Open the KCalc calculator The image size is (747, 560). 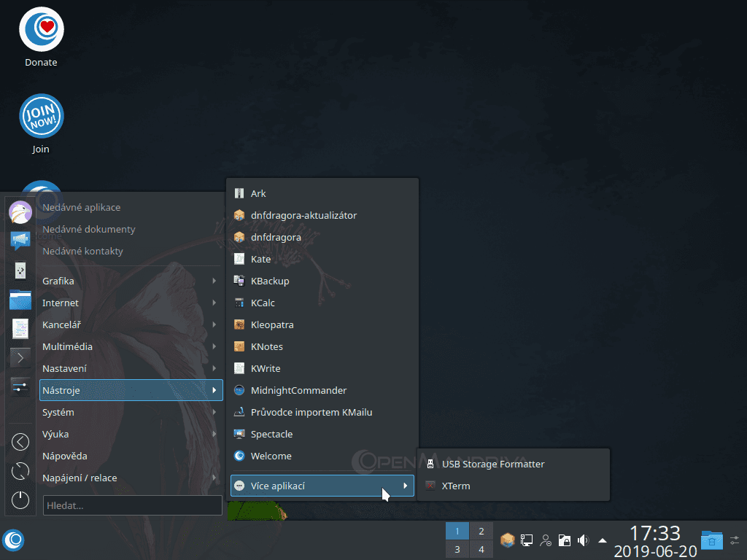(x=262, y=303)
